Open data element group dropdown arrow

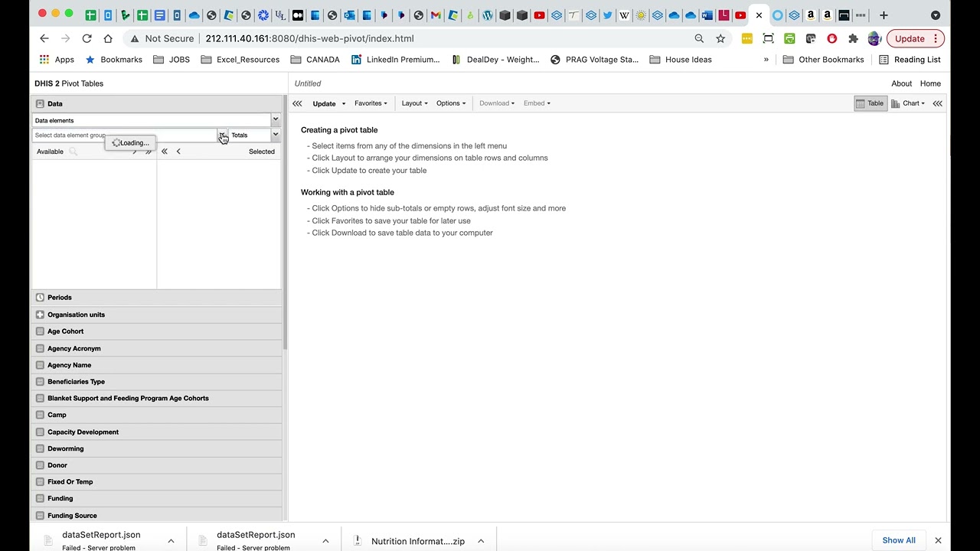(x=222, y=135)
